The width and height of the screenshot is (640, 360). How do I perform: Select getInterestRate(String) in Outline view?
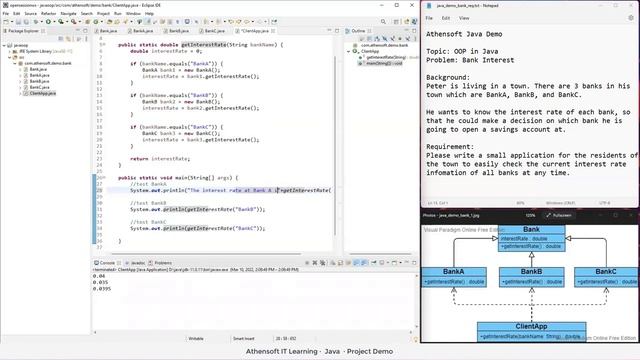tap(386, 58)
